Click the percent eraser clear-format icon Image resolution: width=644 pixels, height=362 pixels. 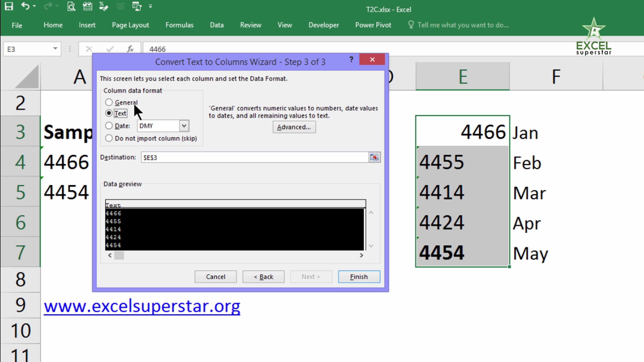click(x=103, y=6)
